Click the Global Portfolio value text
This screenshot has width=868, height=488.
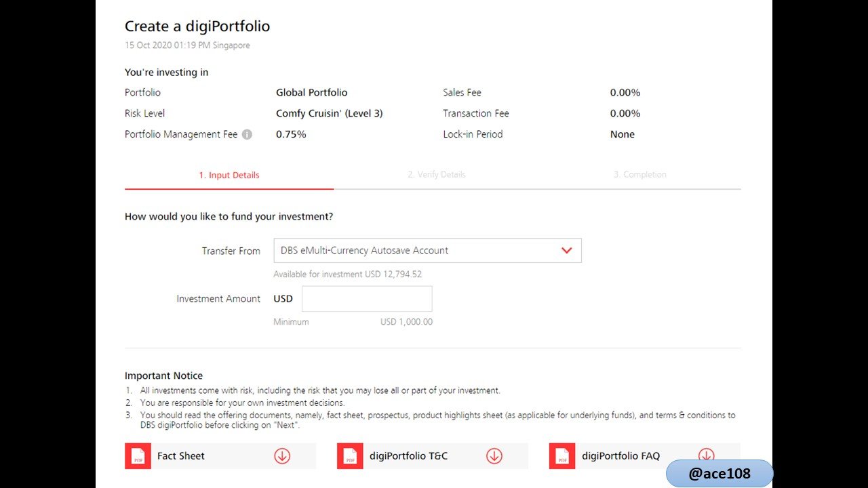pyautogui.click(x=312, y=92)
